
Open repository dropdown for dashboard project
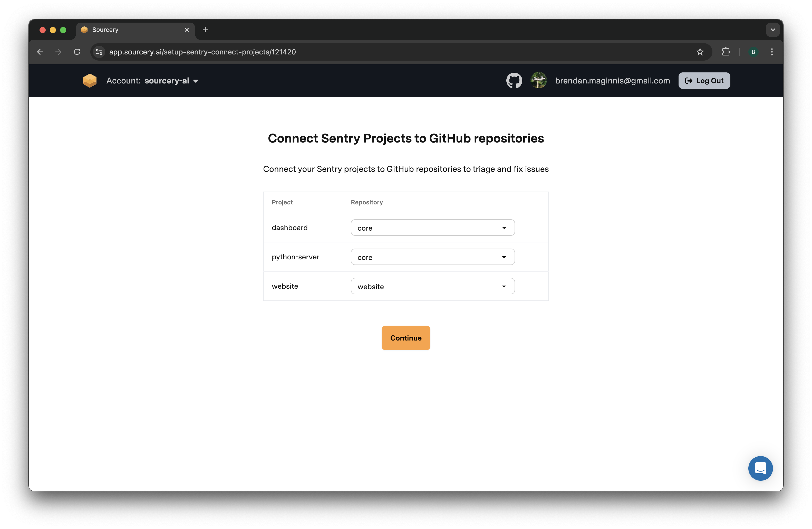coord(432,228)
